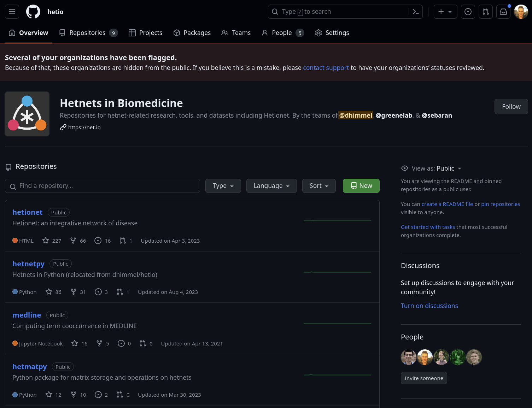Click medline's 5 forks

(x=103, y=343)
